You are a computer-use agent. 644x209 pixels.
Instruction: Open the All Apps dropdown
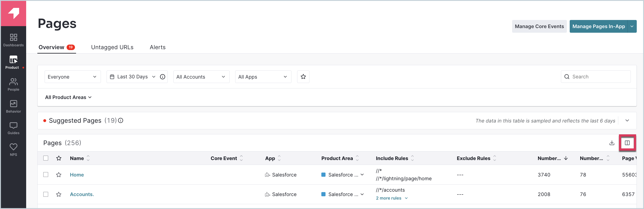pos(263,77)
